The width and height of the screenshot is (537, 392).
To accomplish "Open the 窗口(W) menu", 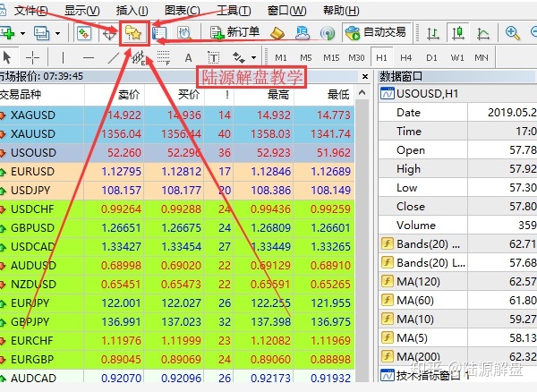I will 286,11.
